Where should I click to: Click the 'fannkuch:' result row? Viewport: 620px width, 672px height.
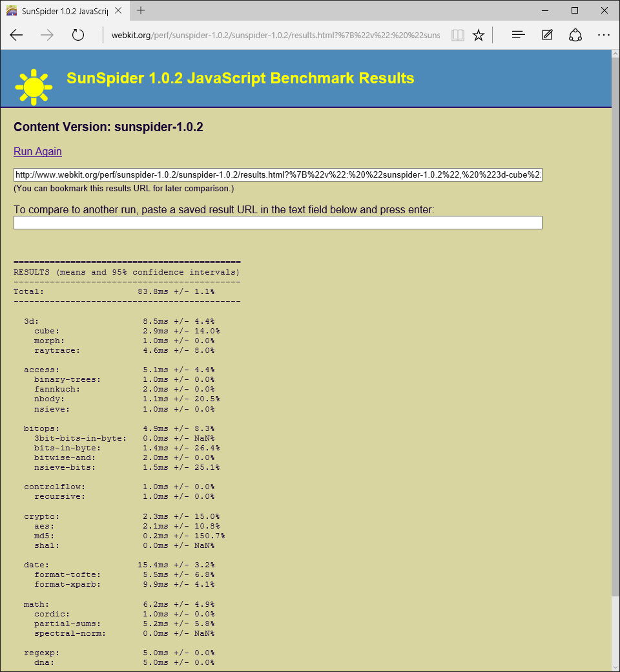[x=124, y=390]
